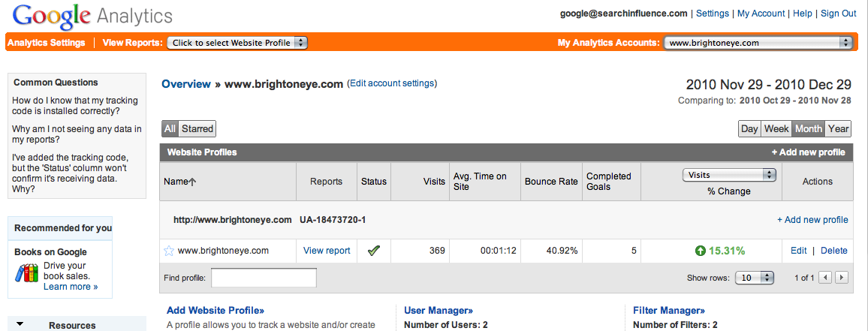Click the green checkmark status icon
This screenshot has height=331, width=868.
click(x=374, y=251)
